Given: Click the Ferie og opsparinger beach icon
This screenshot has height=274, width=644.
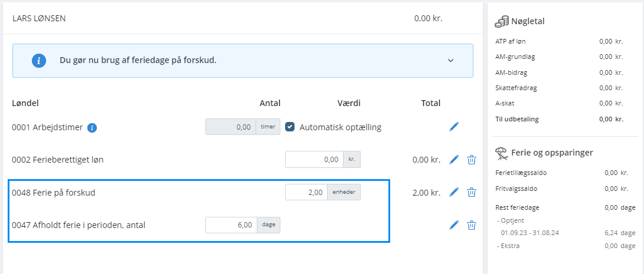Looking at the screenshot, I should coord(502,153).
